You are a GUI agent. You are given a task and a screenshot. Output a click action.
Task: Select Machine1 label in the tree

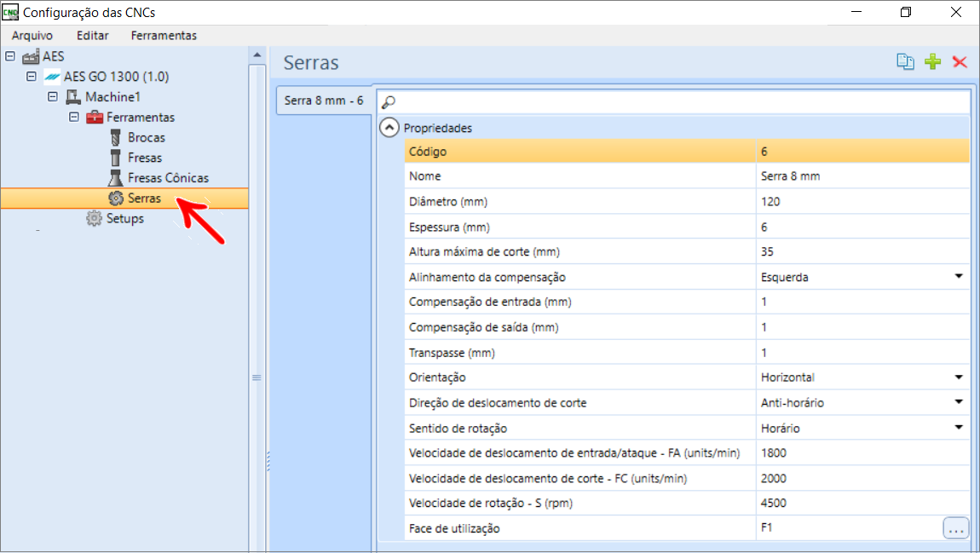pyautogui.click(x=113, y=97)
